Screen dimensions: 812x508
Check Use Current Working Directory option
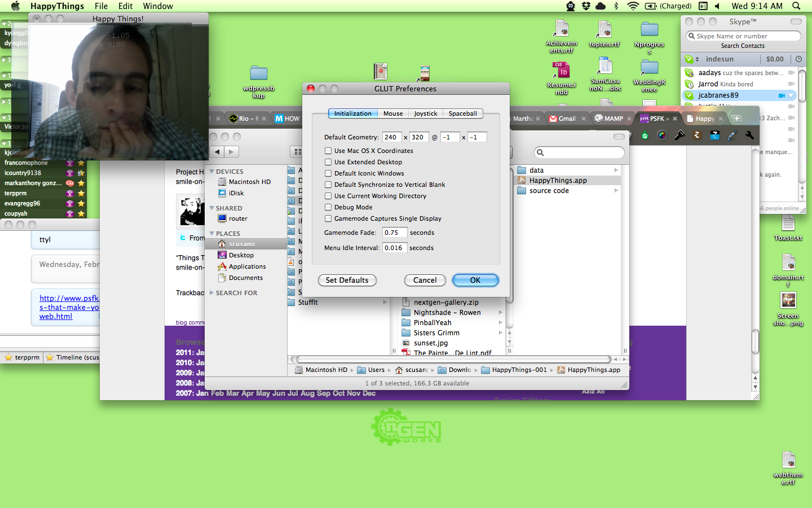point(328,196)
